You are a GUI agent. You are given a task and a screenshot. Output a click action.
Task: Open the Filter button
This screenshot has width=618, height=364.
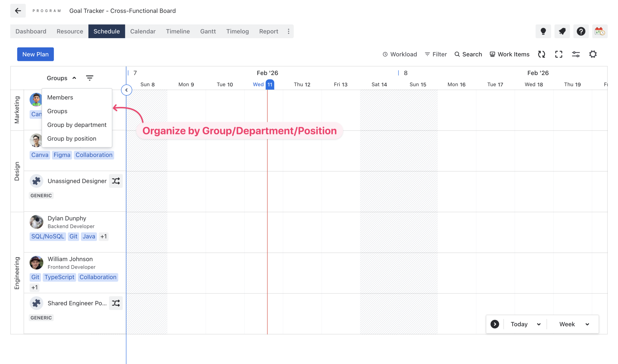click(x=436, y=54)
